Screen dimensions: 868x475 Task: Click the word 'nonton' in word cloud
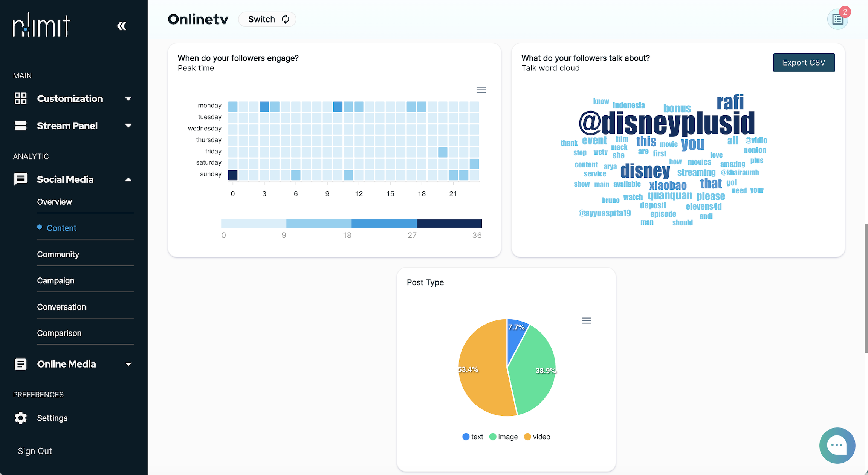[x=755, y=150]
